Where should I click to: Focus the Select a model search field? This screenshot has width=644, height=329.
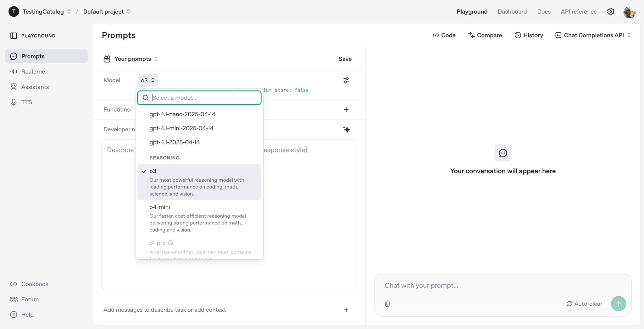199,98
